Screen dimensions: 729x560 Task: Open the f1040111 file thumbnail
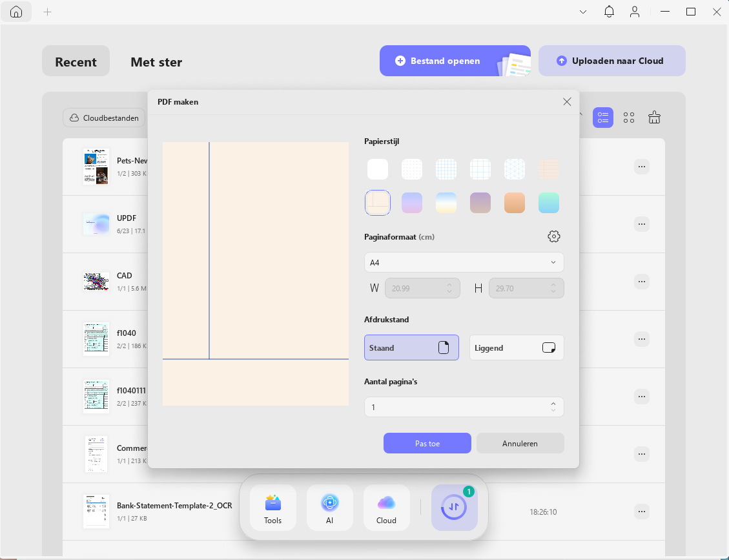point(96,397)
